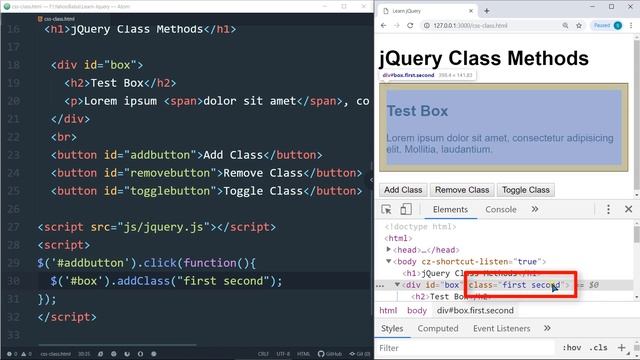This screenshot has width=640, height=360.
Task: Add a new style rule
Action: tap(621, 348)
